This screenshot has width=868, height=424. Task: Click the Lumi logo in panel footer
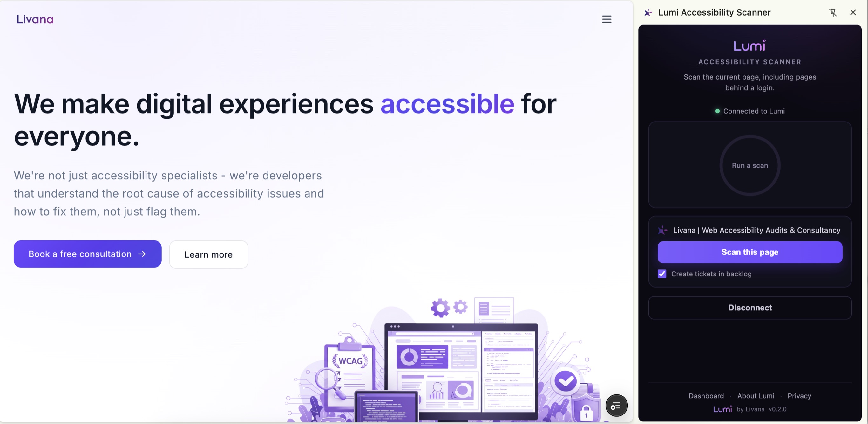pos(722,409)
